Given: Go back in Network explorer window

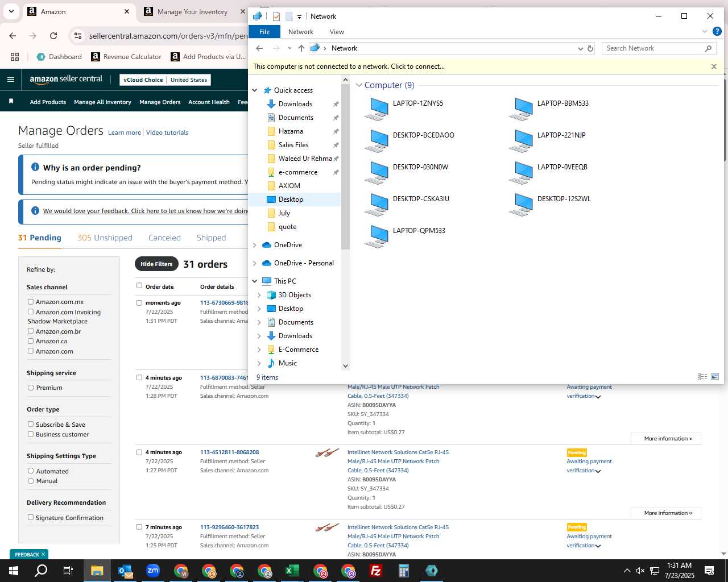Looking at the screenshot, I should pos(259,48).
